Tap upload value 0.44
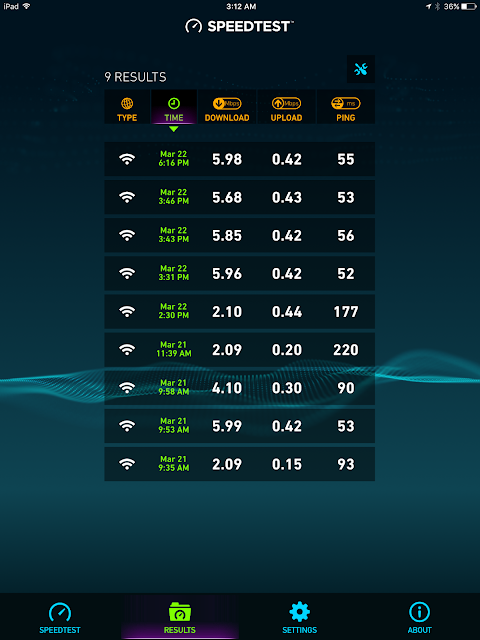The width and height of the screenshot is (480, 640). pyautogui.click(x=287, y=312)
